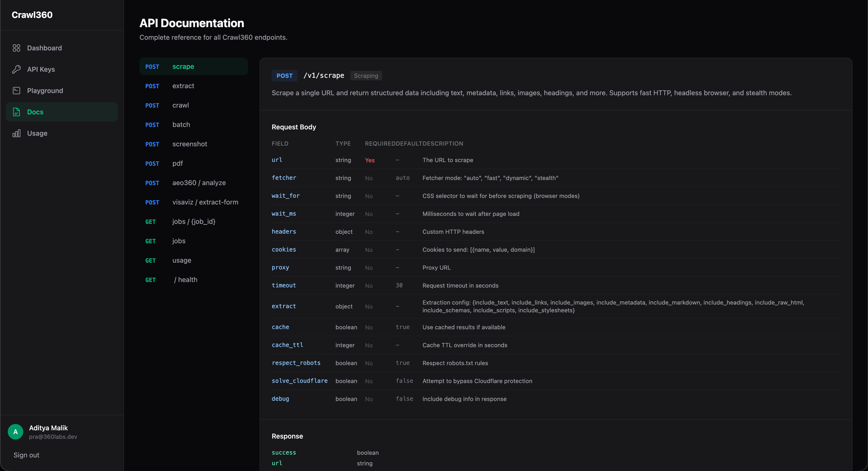Screen dimensions: 868x471
Task: Click the green user avatar
Action: 15,432
